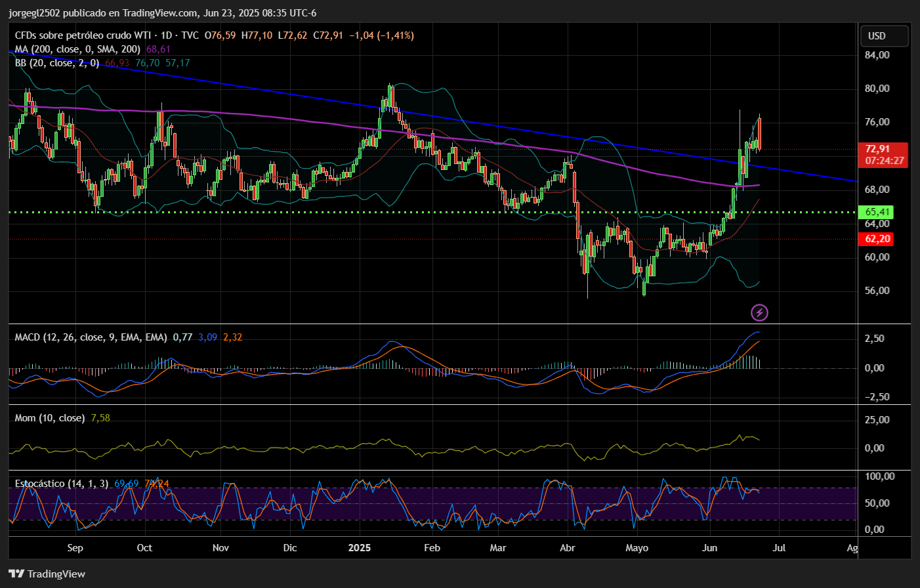The image size is (920, 588).
Task: Click the stochastic %K value 69,69
Action: (x=127, y=484)
